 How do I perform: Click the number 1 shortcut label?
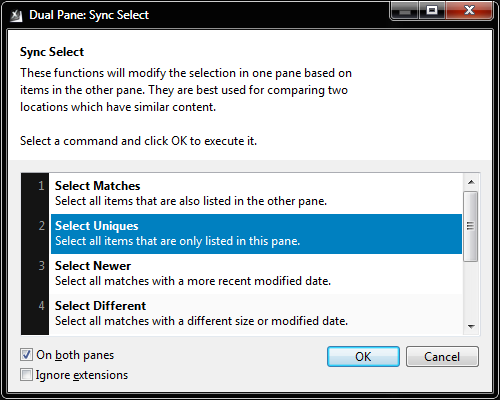point(41,186)
